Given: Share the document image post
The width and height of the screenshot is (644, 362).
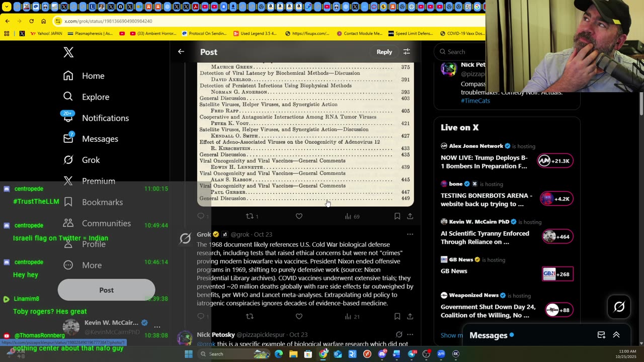Looking at the screenshot, I should [410, 216].
